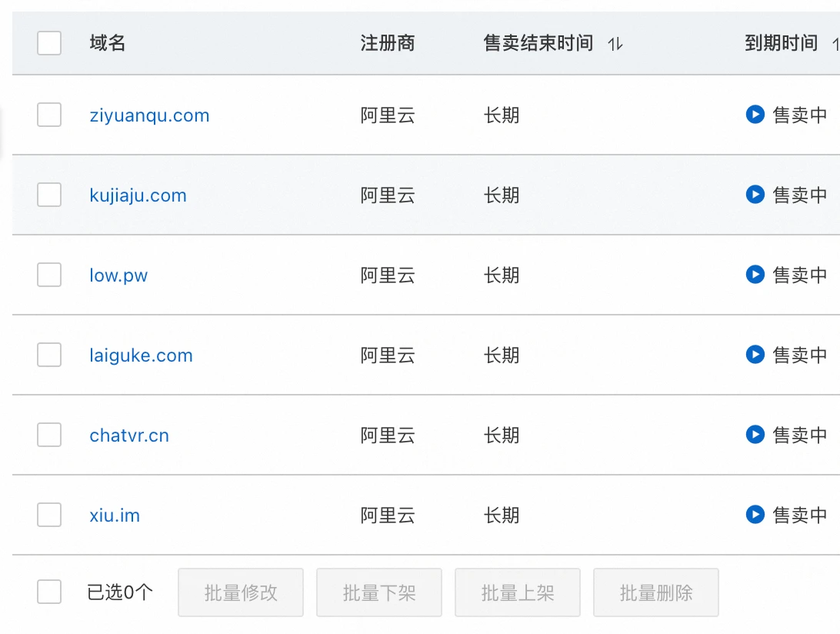840x634 pixels.
Task: Sort by 到期时间 using sort icon
Action: (x=835, y=45)
